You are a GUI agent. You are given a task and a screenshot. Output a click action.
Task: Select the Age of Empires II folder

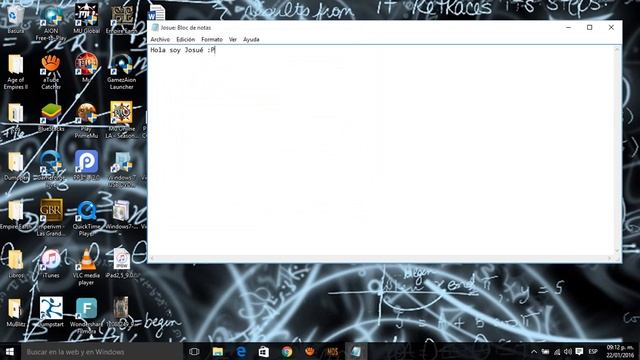tap(16, 72)
